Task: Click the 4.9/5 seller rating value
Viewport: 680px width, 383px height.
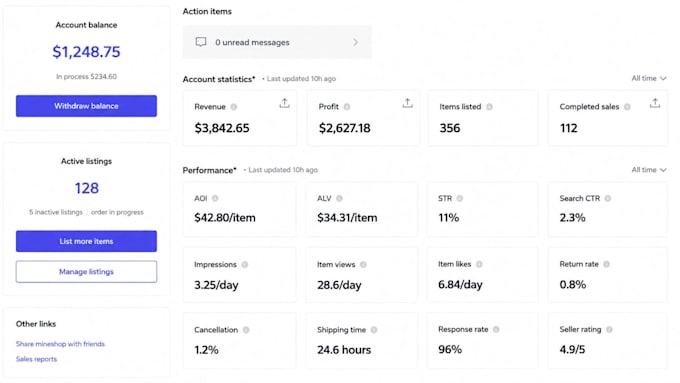Action: pos(572,350)
